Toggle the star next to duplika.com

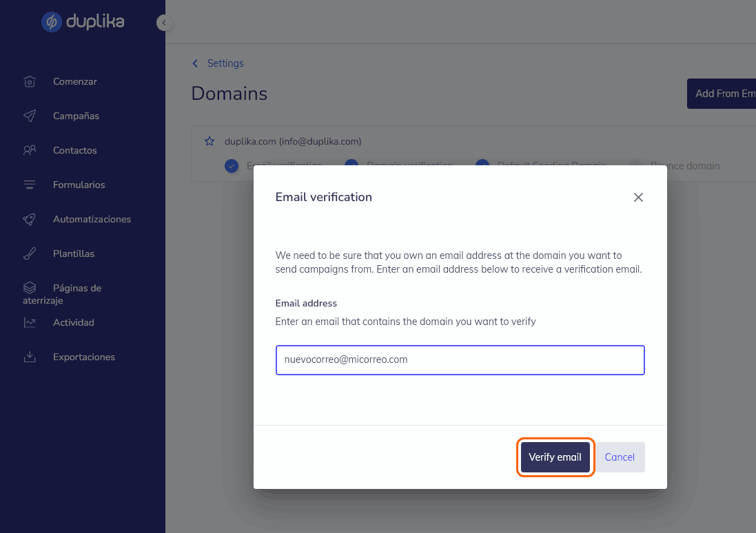(209, 141)
